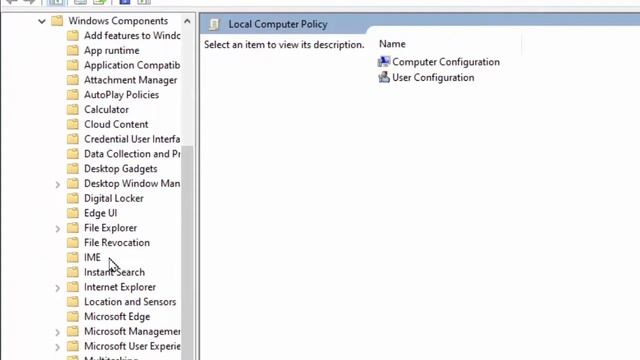The width and height of the screenshot is (640, 360).
Task: Click the Desktop Gadgets folder icon
Action: [x=73, y=169]
